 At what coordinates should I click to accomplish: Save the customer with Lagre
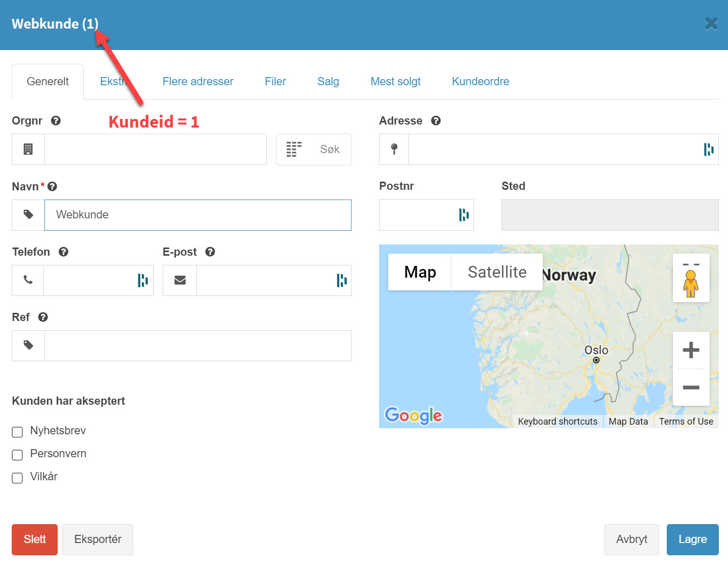(x=692, y=539)
